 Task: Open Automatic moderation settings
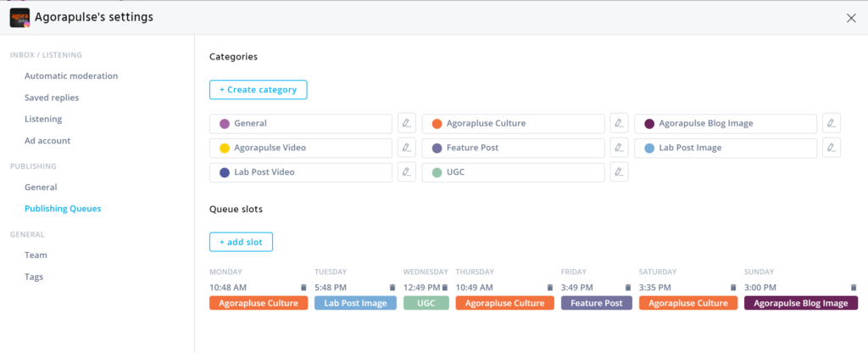click(71, 76)
